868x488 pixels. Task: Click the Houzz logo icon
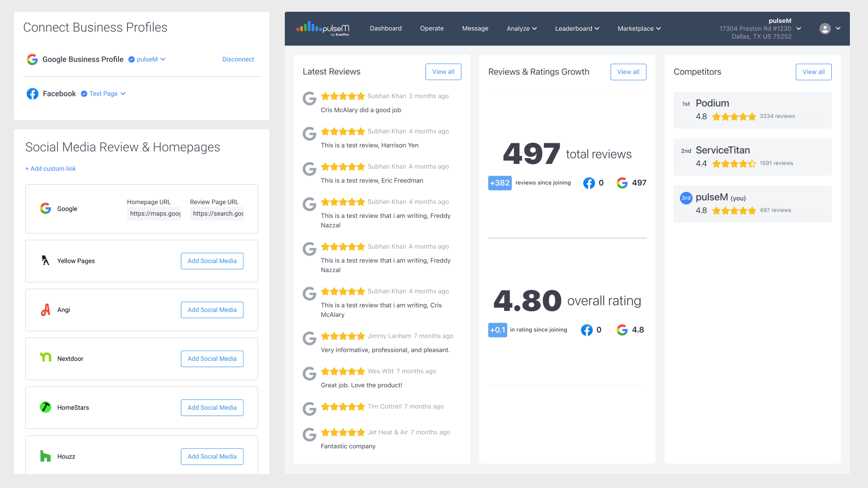[x=46, y=456]
